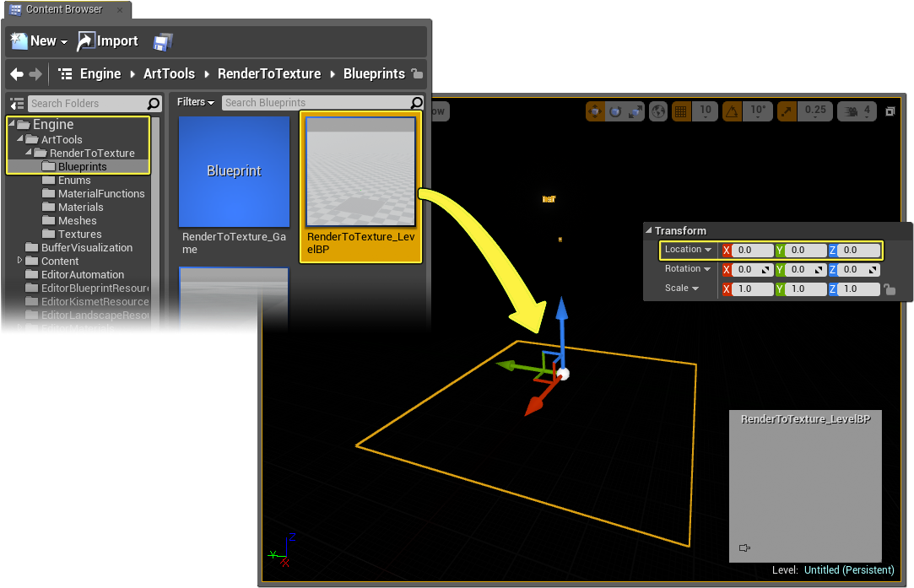
Task: Click the Location X value field
Action: point(753,250)
